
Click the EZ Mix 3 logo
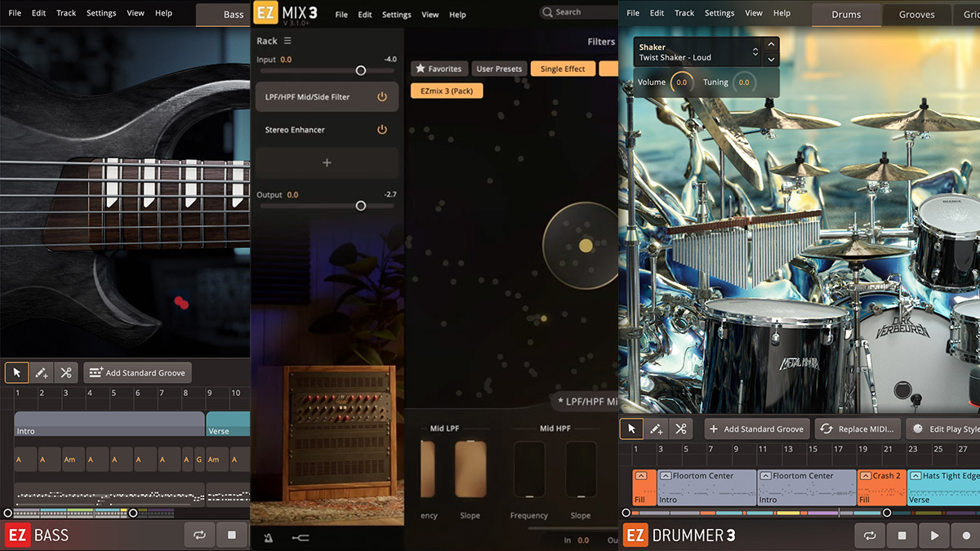coord(286,14)
